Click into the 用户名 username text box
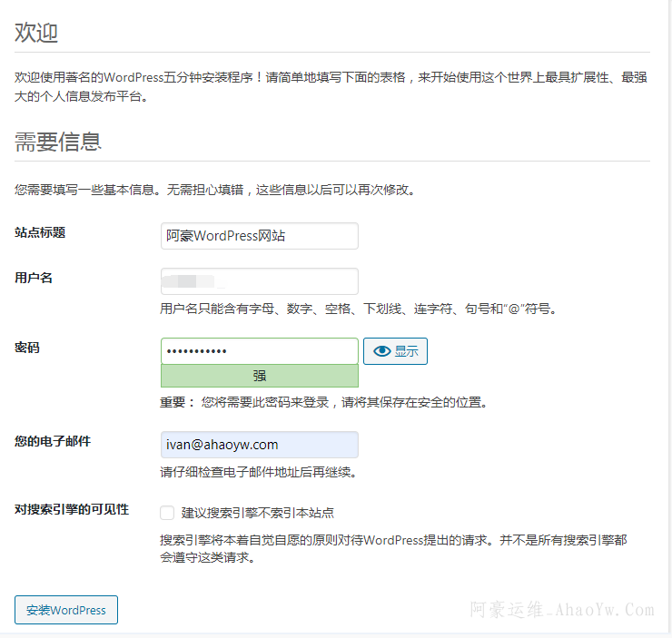 [259, 281]
